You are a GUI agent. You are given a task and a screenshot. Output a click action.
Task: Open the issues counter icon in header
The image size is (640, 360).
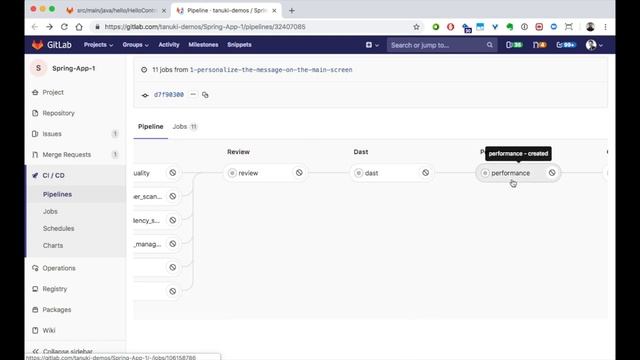tap(514, 45)
